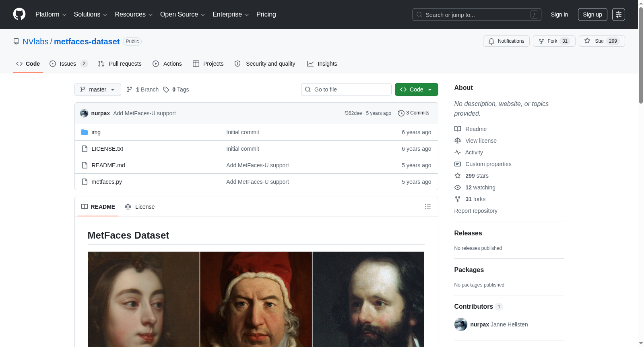Image resolution: width=644 pixels, height=347 pixels.
Task: Click the Go to file search field
Action: pos(346,89)
